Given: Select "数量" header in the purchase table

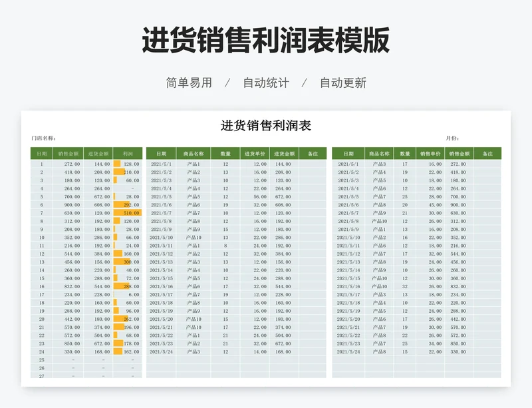Looking at the screenshot, I should point(225,154).
